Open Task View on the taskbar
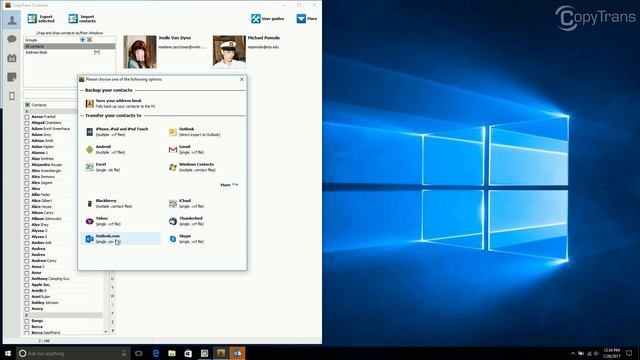The height and width of the screenshot is (360, 640). click(139, 353)
